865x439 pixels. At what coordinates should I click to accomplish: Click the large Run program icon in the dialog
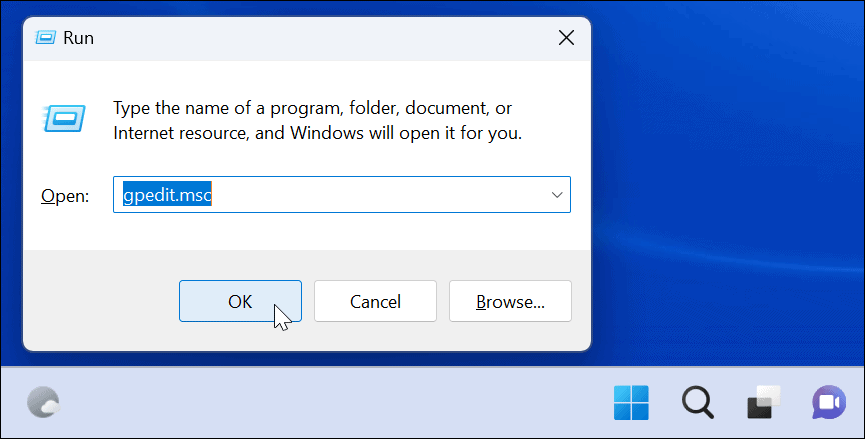[61, 119]
